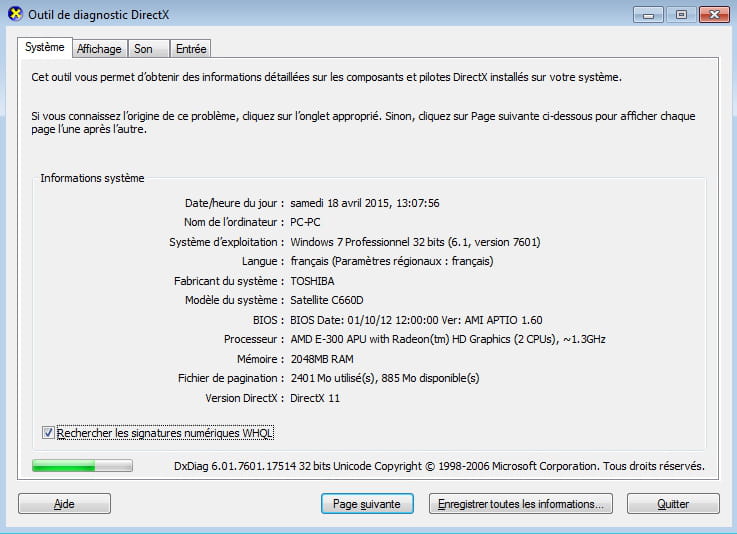Open the Son tab
This screenshot has height=534, width=737.
[x=148, y=49]
